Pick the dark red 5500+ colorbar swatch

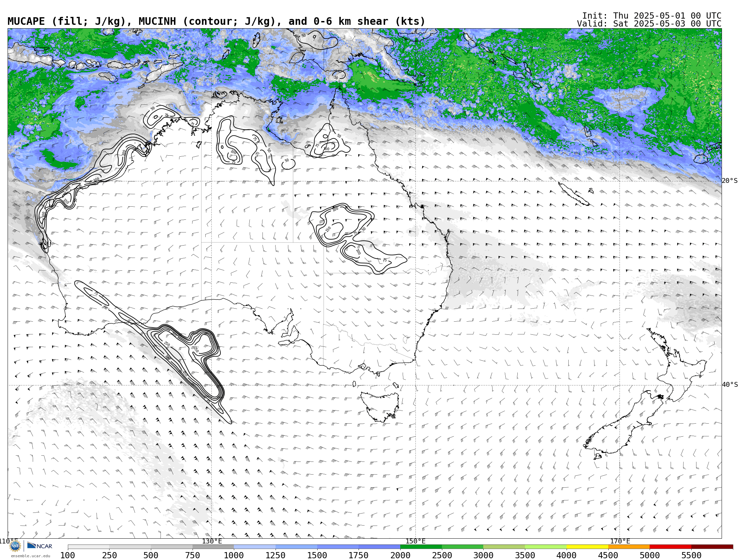(712, 547)
